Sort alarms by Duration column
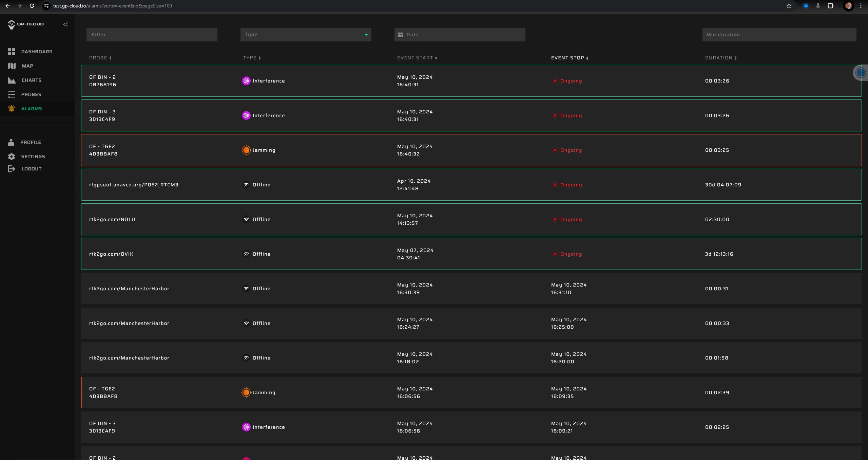 click(x=720, y=58)
